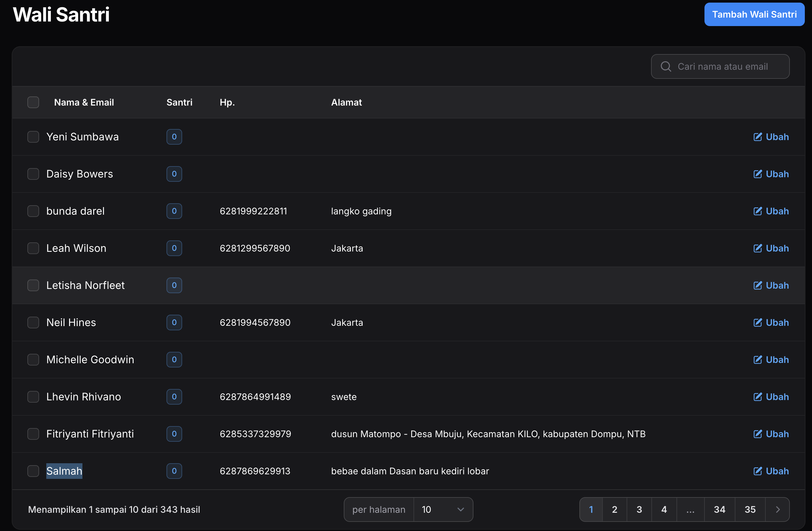Check the Salmah row checkbox
The width and height of the screenshot is (812, 531).
(33, 471)
